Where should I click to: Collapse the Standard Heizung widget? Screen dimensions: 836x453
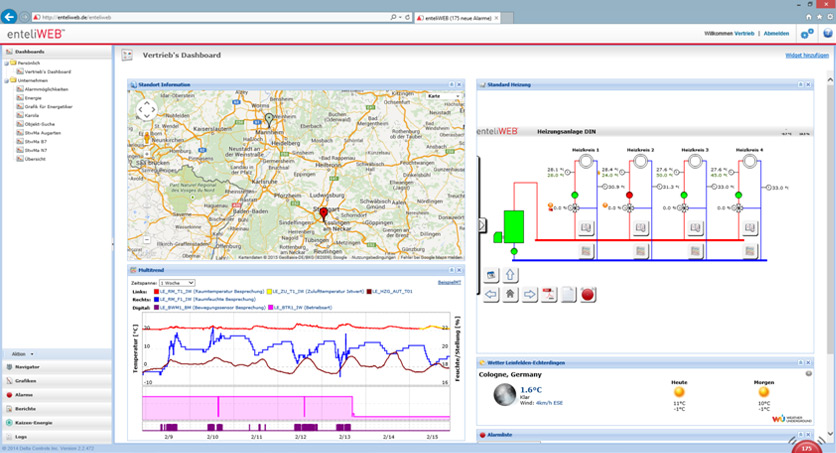[800, 85]
